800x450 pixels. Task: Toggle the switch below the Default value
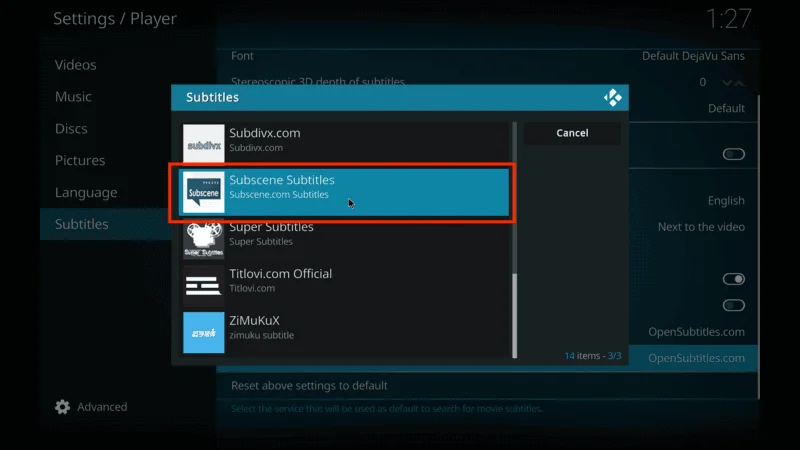point(733,154)
